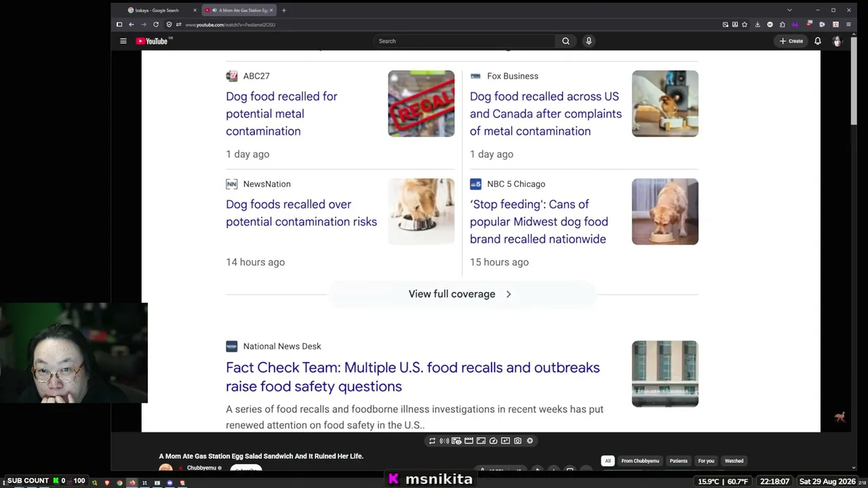The width and height of the screenshot is (868, 488).
Task: Open the YouTube guide hamburger menu
Action: [123, 41]
